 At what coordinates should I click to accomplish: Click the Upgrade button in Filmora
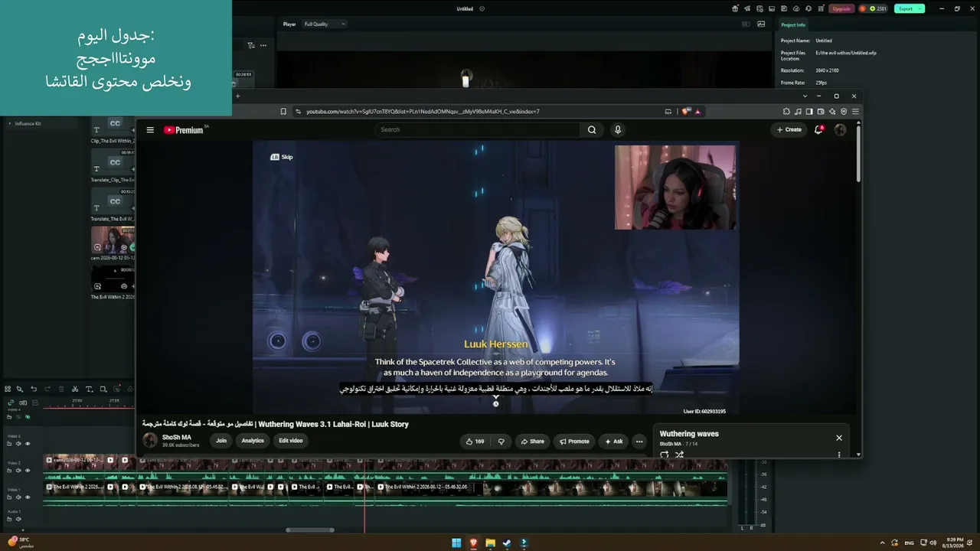[841, 8]
